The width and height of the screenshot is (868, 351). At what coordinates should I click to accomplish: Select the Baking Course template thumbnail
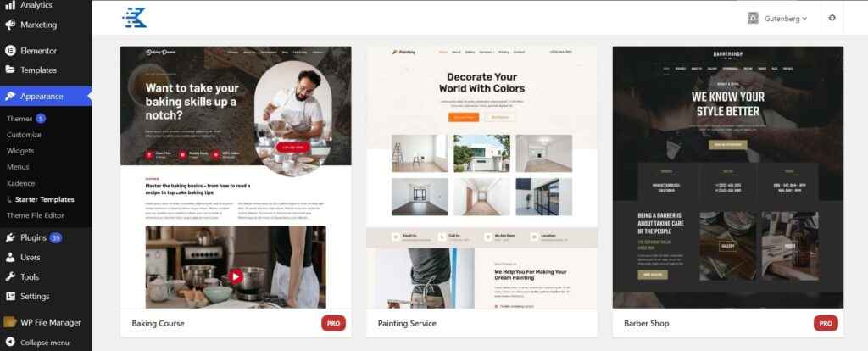click(x=236, y=177)
